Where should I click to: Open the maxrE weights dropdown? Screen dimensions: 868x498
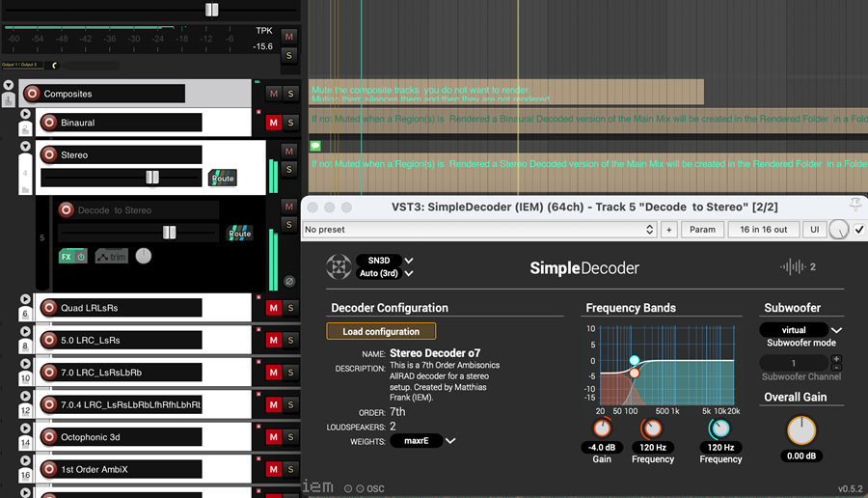click(x=449, y=441)
